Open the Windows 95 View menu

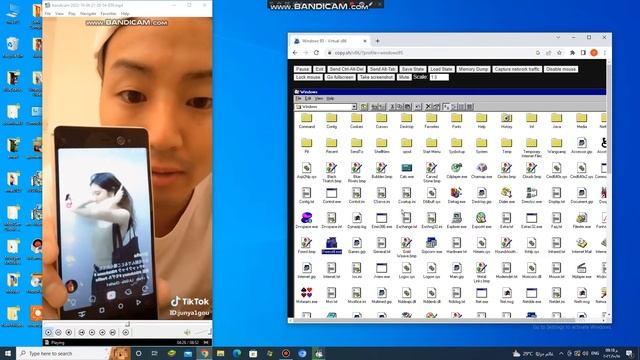(319, 99)
